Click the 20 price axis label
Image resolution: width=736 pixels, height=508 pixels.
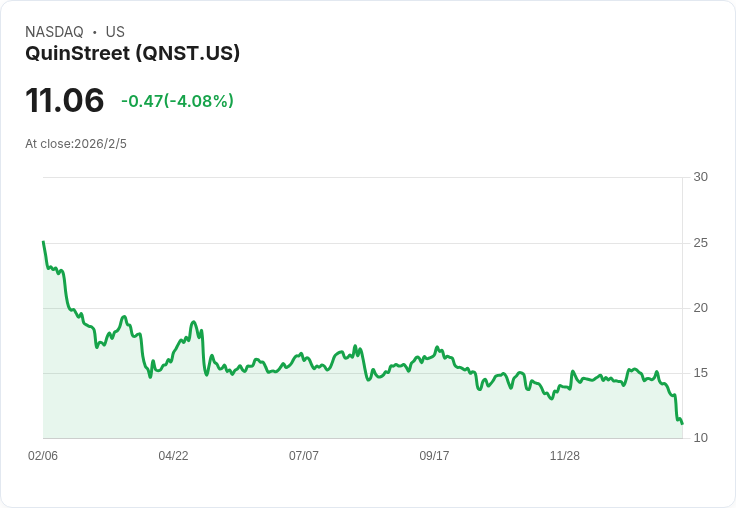click(x=700, y=308)
